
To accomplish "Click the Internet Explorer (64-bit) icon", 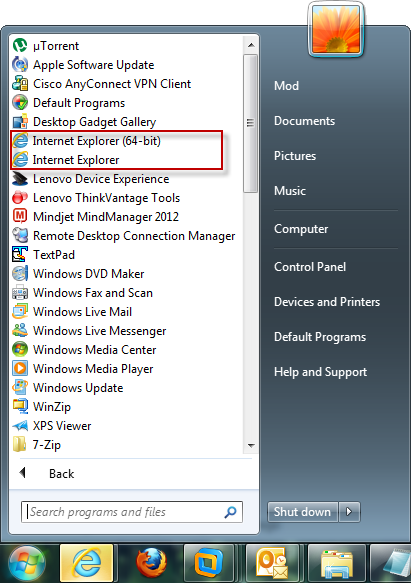I will 20,141.
